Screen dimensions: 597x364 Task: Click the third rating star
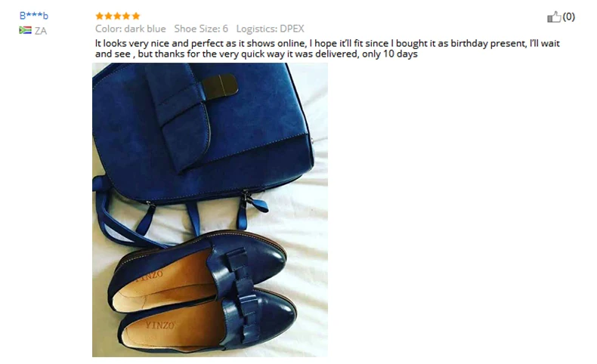118,16
